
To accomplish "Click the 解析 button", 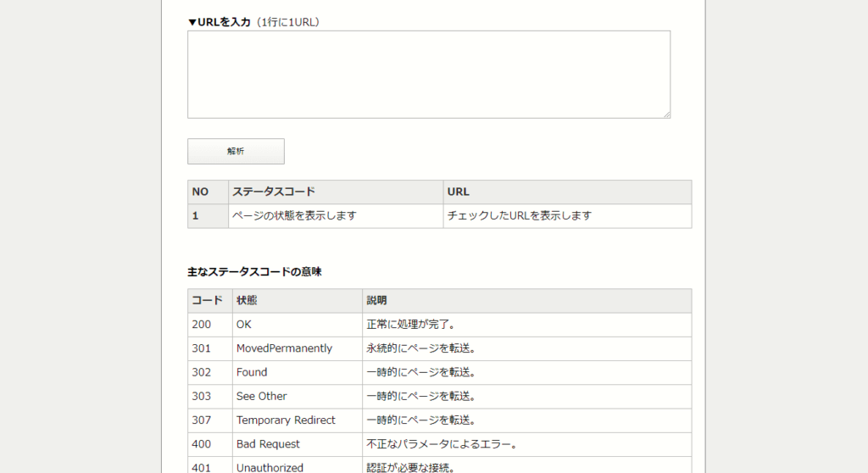I will pos(236,151).
